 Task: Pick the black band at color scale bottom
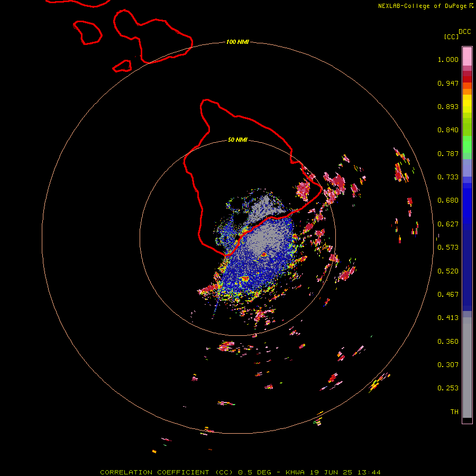(467, 420)
